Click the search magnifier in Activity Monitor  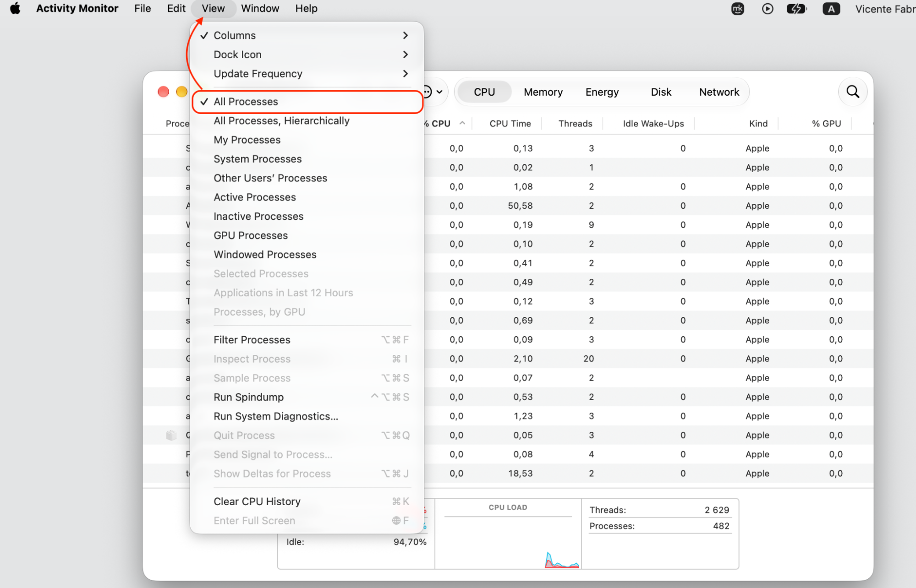pos(852,92)
